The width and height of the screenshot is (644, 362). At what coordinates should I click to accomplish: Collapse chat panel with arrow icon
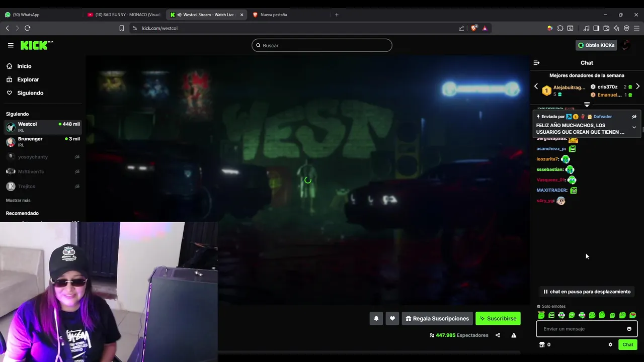click(536, 63)
